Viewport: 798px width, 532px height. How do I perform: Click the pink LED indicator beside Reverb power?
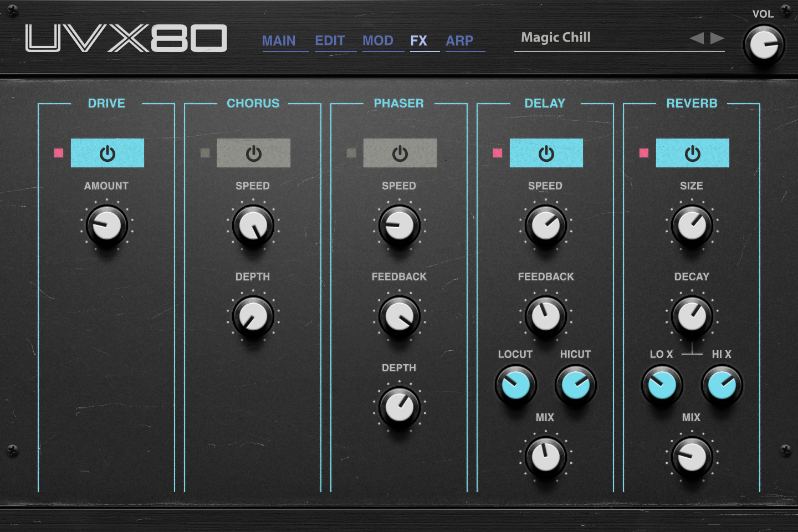(x=644, y=153)
